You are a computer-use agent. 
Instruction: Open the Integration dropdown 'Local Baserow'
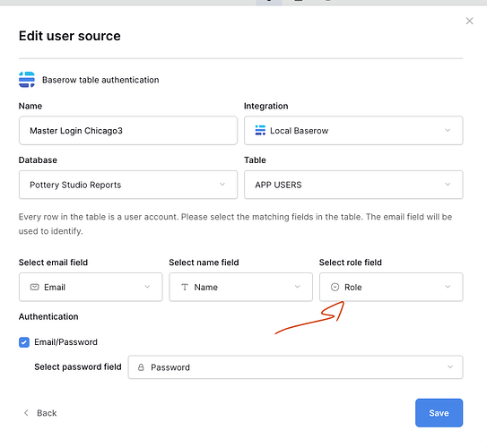point(353,131)
